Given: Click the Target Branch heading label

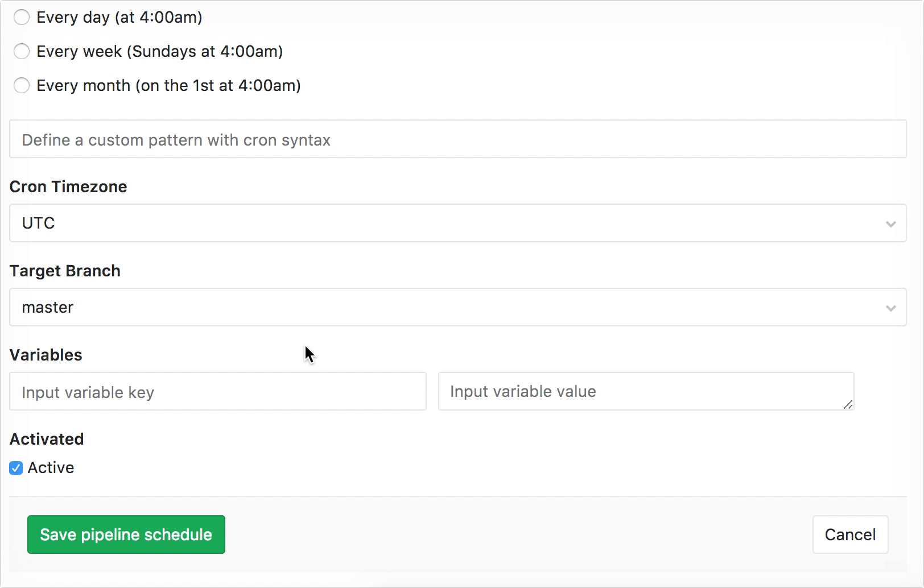Looking at the screenshot, I should 65,271.
